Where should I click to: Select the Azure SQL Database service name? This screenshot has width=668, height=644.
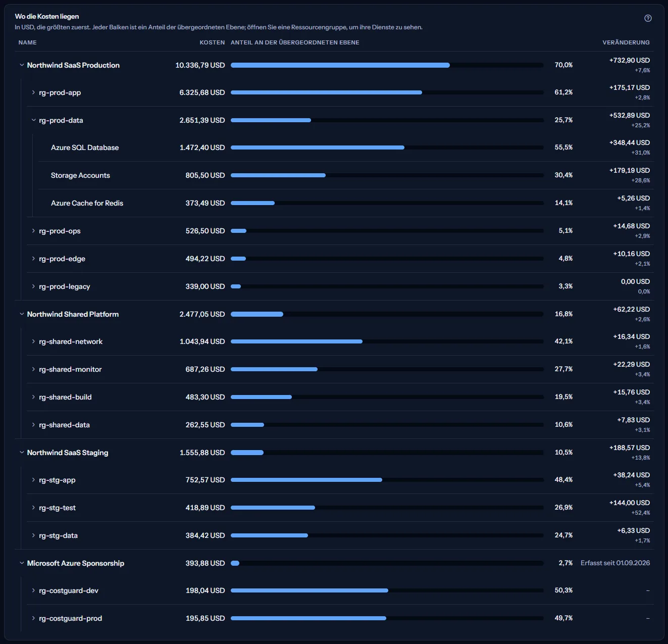pos(85,147)
